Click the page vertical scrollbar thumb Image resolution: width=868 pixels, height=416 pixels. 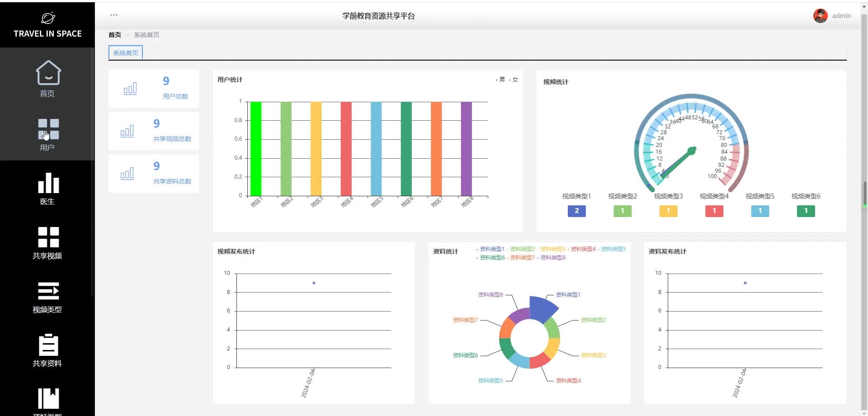pos(864,193)
